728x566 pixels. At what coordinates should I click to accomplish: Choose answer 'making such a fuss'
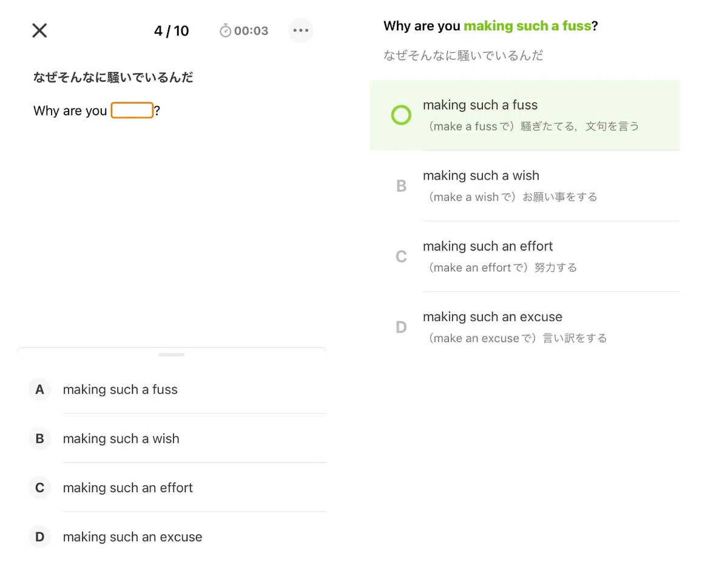pos(171,389)
